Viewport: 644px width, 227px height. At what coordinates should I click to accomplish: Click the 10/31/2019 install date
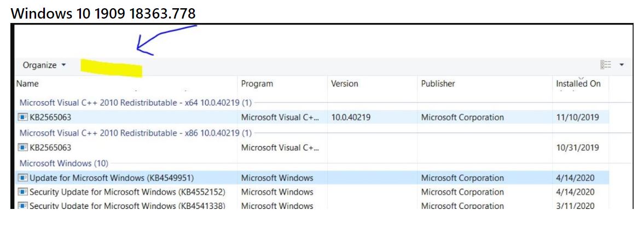click(x=577, y=148)
